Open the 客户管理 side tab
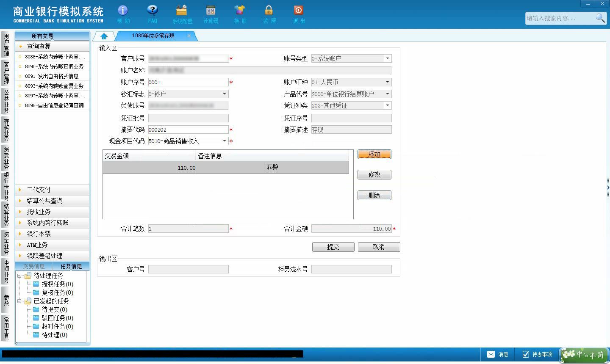The image size is (610, 364). click(x=6, y=73)
